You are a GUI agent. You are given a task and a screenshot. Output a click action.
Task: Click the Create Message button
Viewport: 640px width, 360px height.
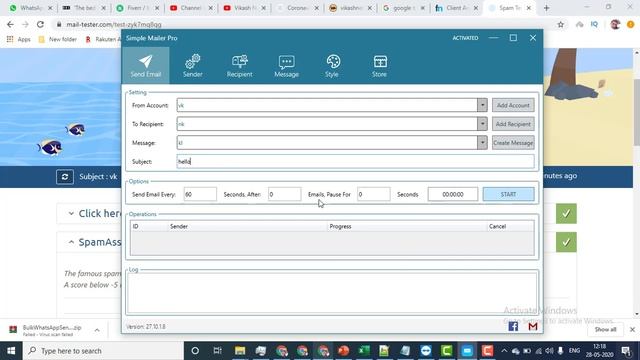(x=513, y=143)
